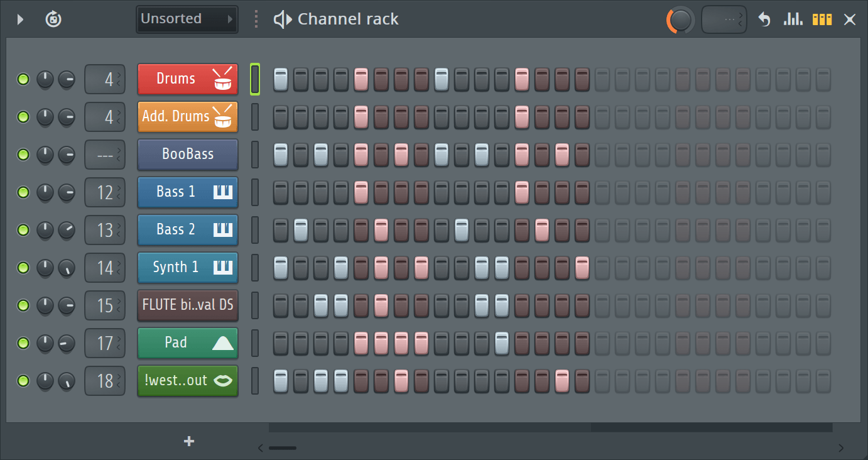
Task: Click the Synth 1 channel volume knob
Action: 67,268
